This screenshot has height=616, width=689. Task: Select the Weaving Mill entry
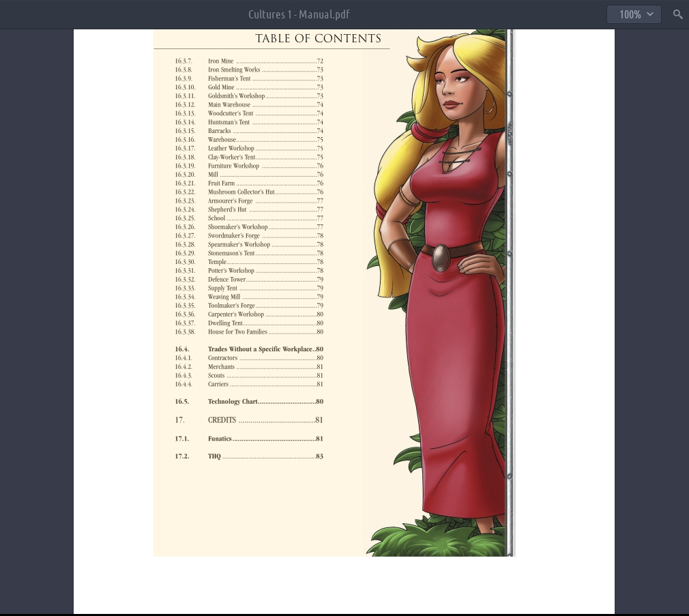(x=224, y=297)
